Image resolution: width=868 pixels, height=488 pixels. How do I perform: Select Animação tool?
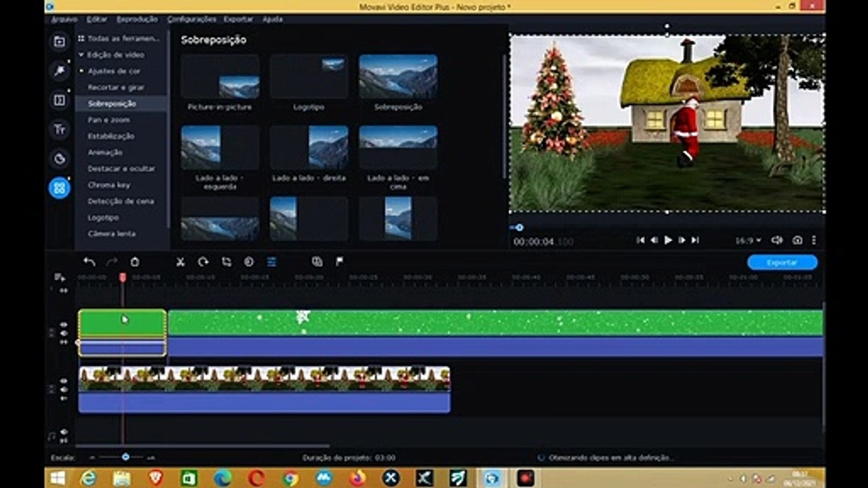pos(105,152)
